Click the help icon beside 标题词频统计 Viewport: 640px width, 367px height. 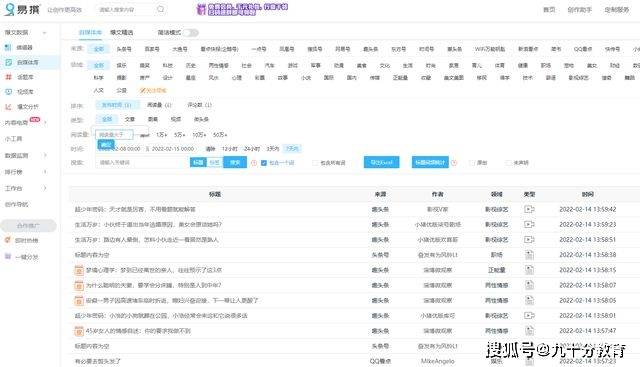(454, 162)
